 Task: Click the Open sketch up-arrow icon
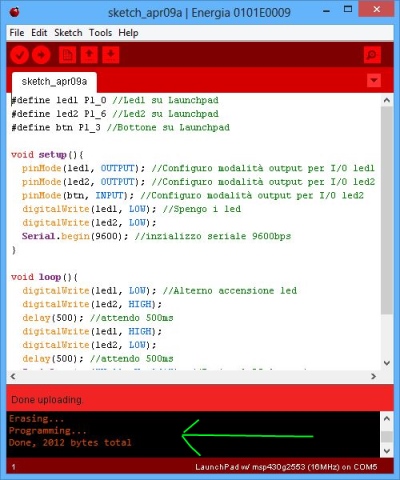point(89,55)
